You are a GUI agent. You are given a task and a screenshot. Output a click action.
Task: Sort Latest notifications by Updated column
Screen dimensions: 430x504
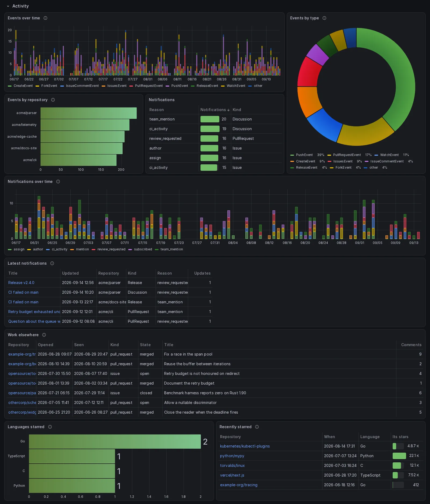(x=70, y=273)
